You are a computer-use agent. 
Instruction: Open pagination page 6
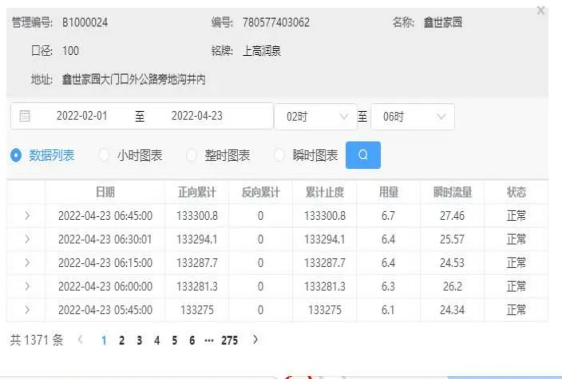pos(192,340)
